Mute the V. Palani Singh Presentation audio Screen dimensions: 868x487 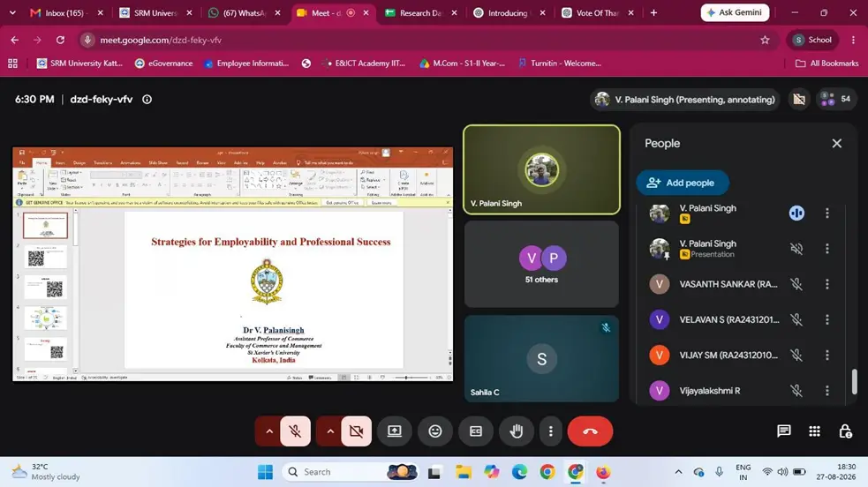(x=796, y=249)
